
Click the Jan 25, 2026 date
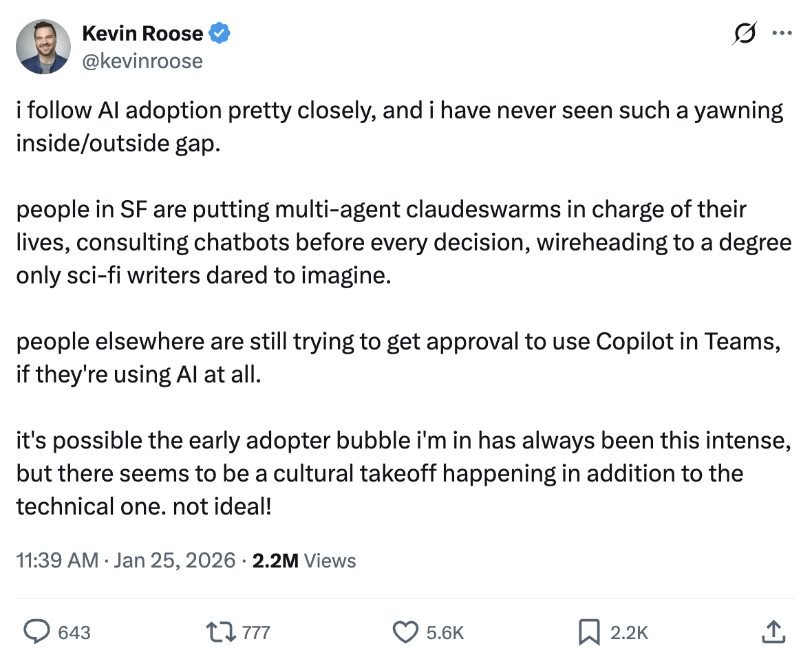coord(175,560)
